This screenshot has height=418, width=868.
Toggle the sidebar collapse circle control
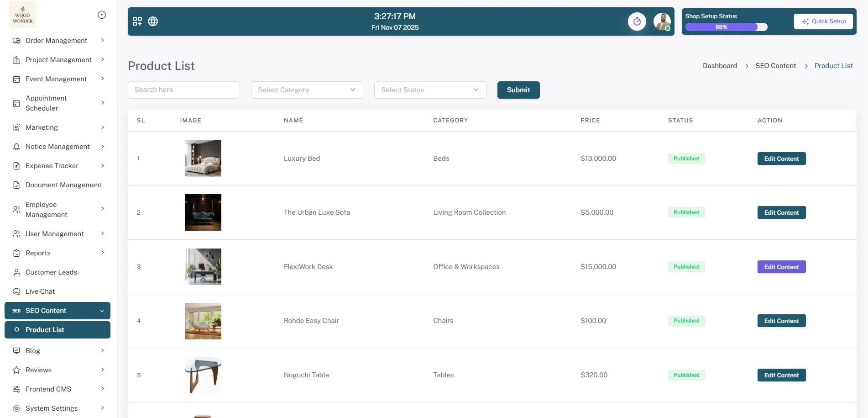point(101,14)
